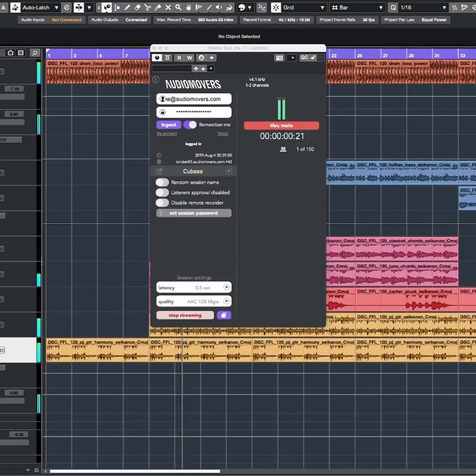Open the forgot password link
The image size is (476, 476).
pyautogui.click(x=223, y=134)
